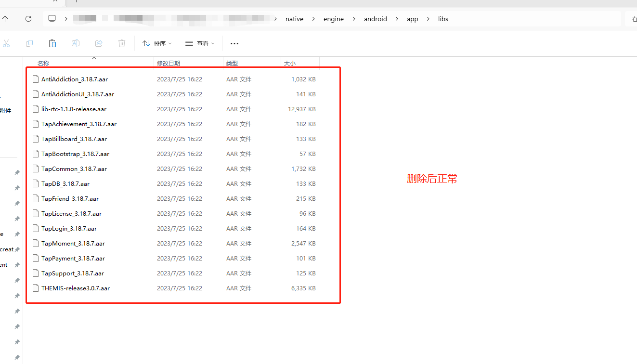Expand chevron between engine and android
The width and height of the screenshot is (637, 364).
[354, 19]
